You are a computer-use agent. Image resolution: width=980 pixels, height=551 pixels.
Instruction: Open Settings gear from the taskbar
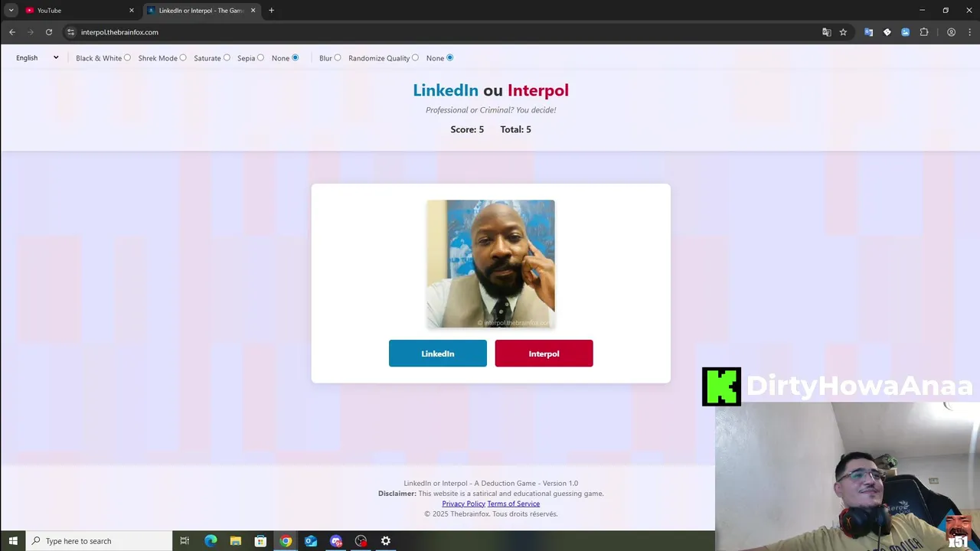[x=386, y=541]
